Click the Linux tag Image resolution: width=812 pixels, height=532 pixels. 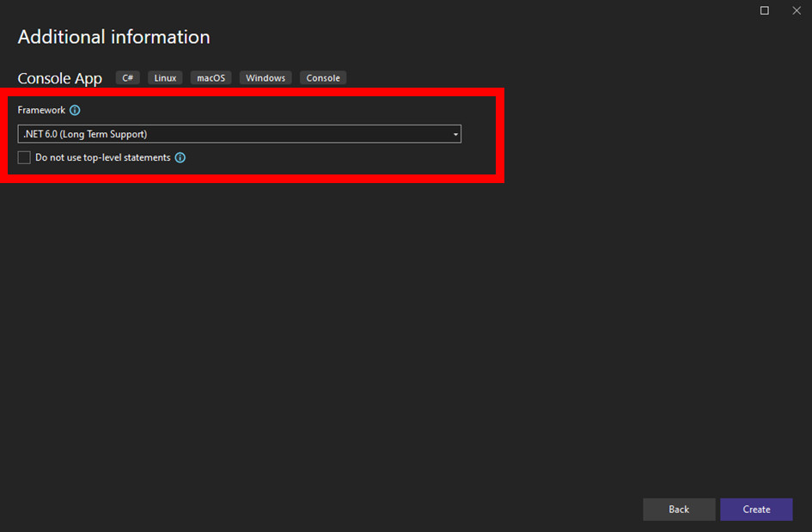(x=165, y=77)
